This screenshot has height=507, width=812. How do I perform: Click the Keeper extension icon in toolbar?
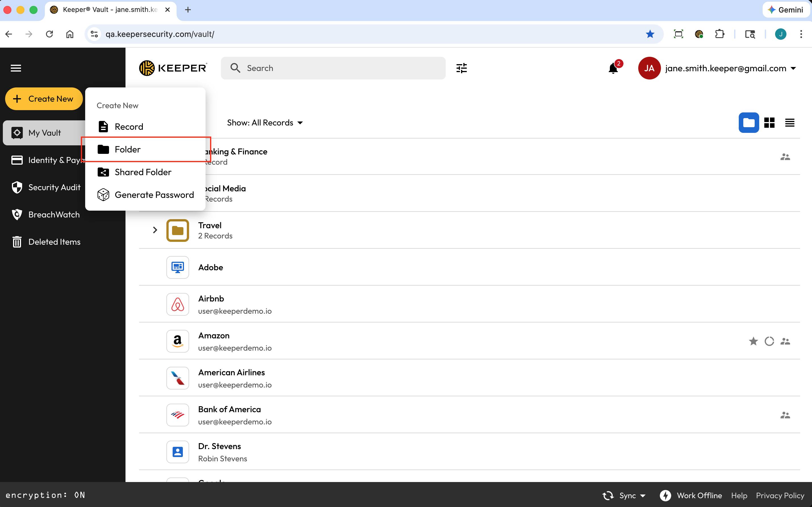point(699,34)
